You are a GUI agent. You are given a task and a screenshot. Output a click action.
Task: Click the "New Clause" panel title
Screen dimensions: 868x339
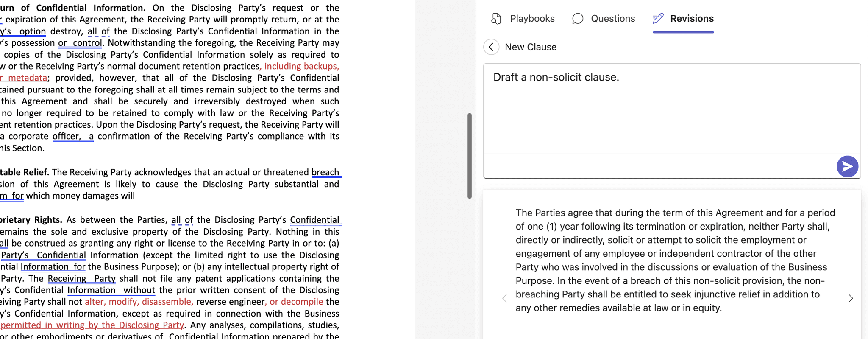(531, 47)
